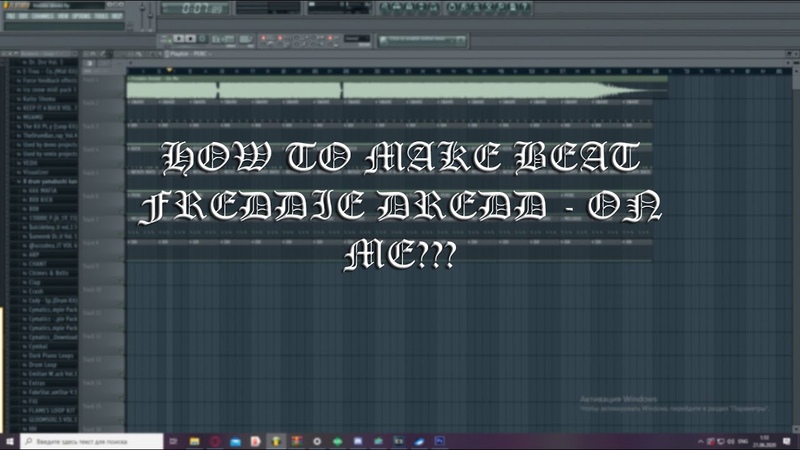Open the FLAMES LOOP KIT folder
This screenshot has height=450, width=800.
click(x=48, y=411)
